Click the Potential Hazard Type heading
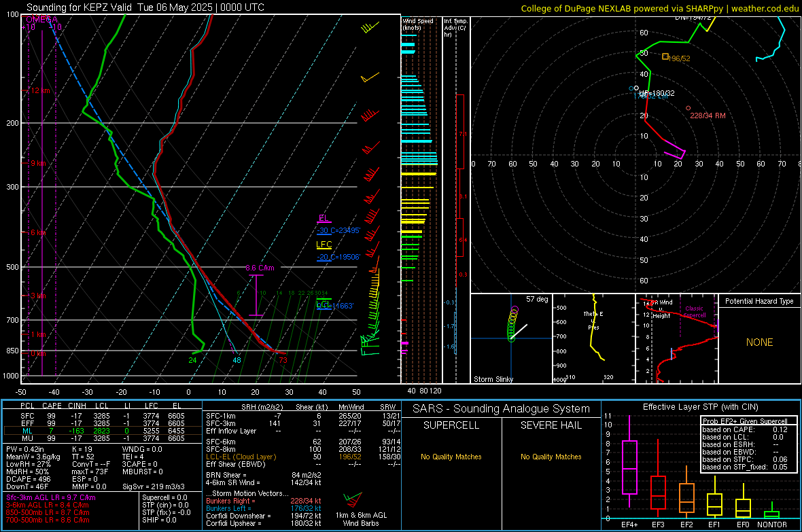 click(x=759, y=301)
